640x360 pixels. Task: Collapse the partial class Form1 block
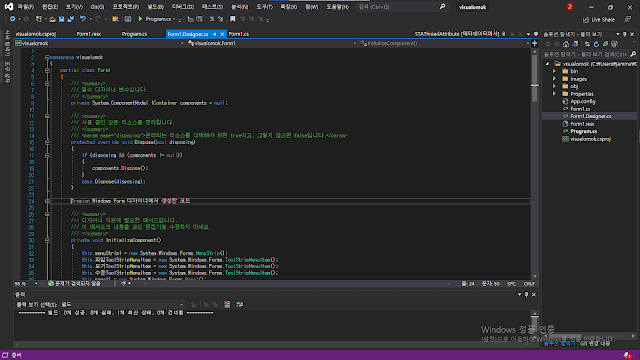47,71
